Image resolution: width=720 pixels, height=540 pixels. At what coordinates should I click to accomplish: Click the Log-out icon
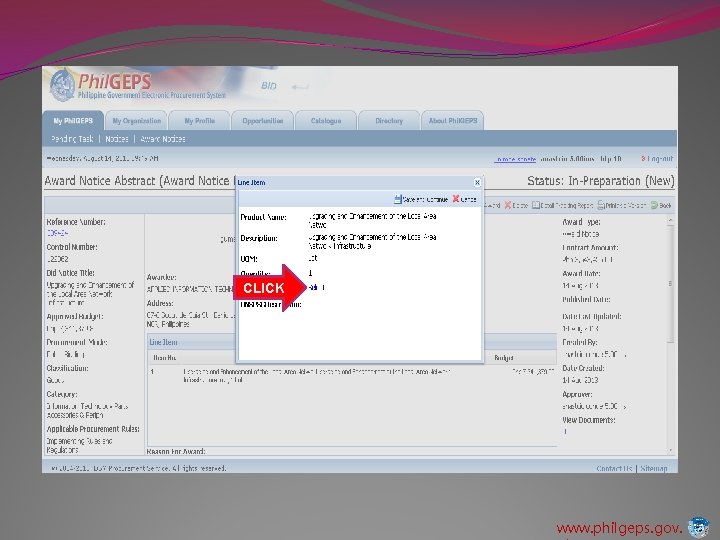pyautogui.click(x=643, y=158)
